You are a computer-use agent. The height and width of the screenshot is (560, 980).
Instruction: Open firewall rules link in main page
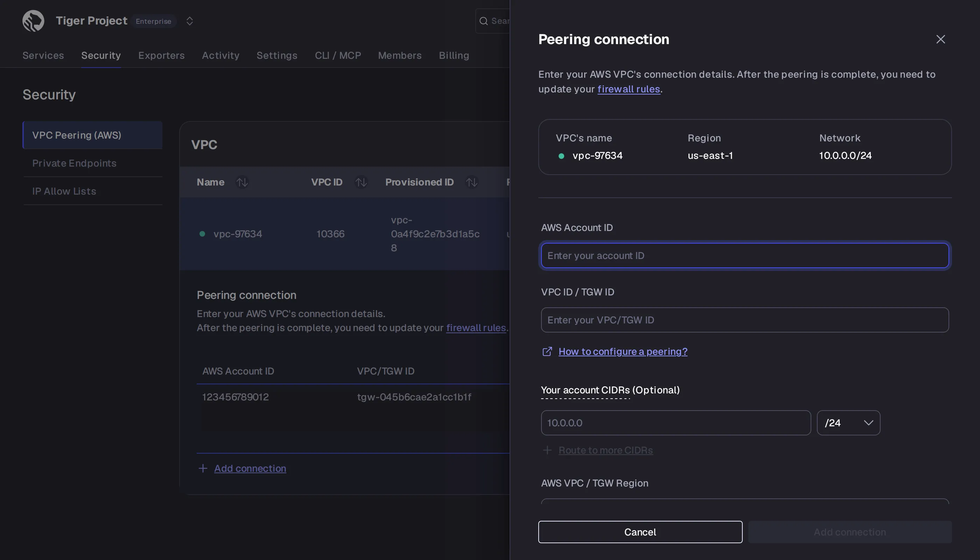pyautogui.click(x=476, y=328)
